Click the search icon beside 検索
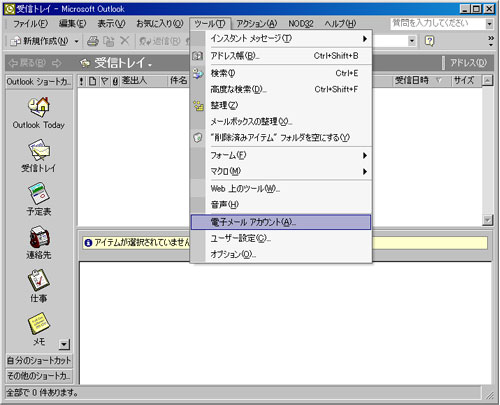This screenshot has width=500, height=405. point(197,73)
